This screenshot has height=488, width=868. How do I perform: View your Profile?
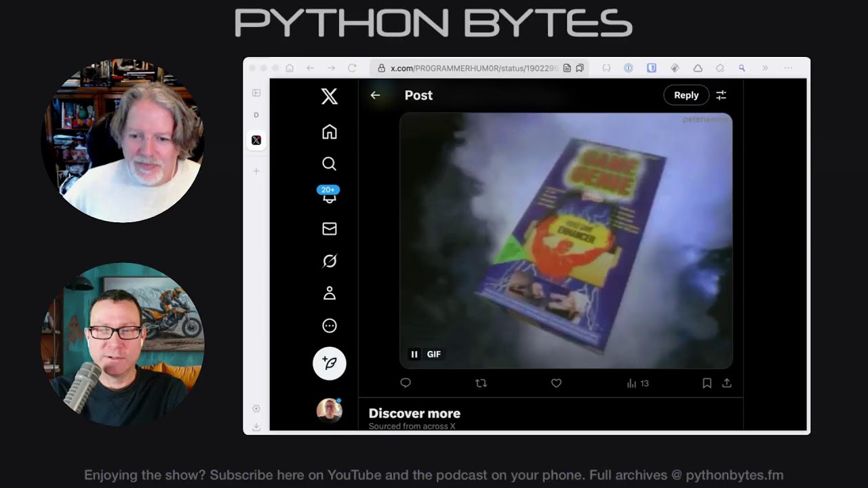(330, 293)
